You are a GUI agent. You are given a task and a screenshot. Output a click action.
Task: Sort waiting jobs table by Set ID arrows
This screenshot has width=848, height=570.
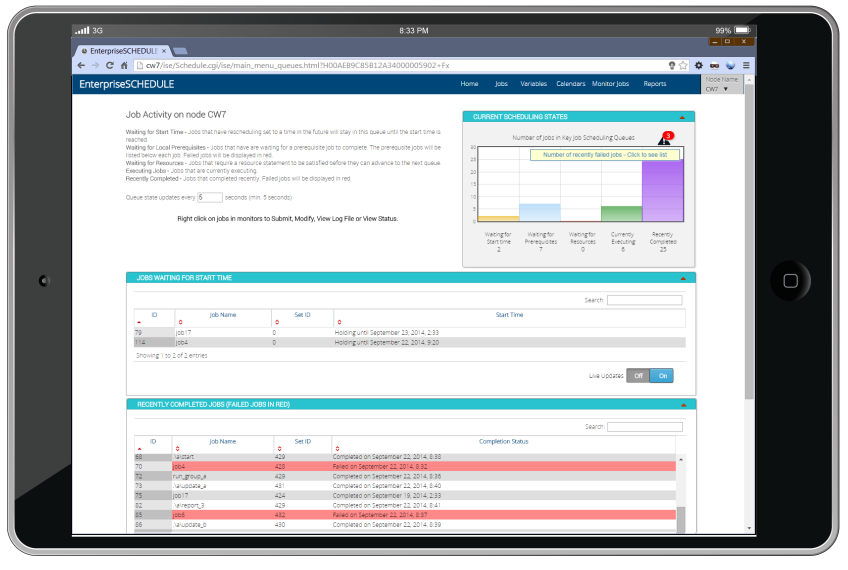point(277,322)
